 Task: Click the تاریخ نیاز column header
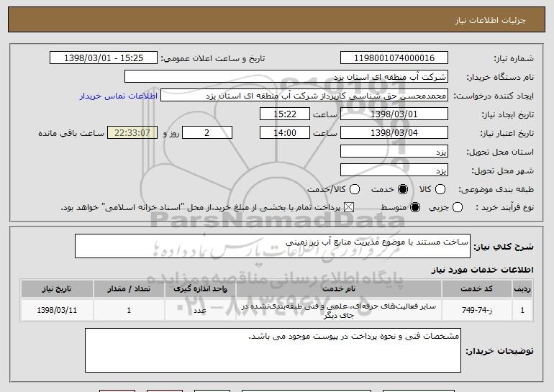click(x=57, y=289)
